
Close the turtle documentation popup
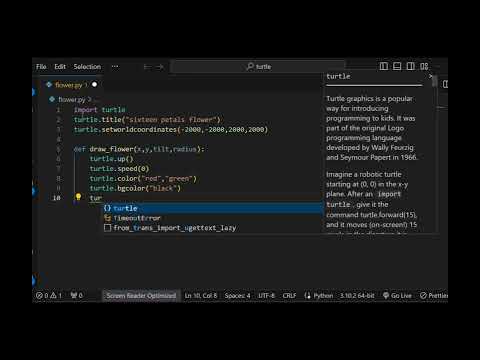tap(430, 76)
